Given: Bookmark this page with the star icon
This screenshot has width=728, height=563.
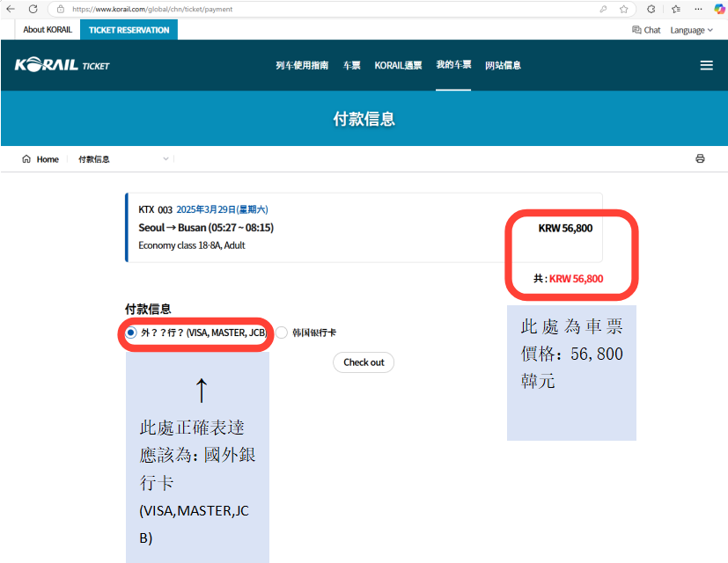Looking at the screenshot, I should pos(623,9).
